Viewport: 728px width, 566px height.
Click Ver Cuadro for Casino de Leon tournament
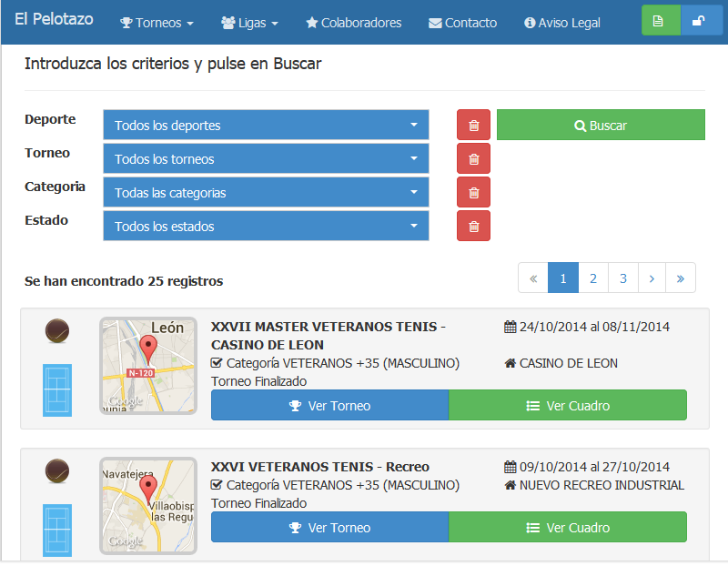pos(568,405)
